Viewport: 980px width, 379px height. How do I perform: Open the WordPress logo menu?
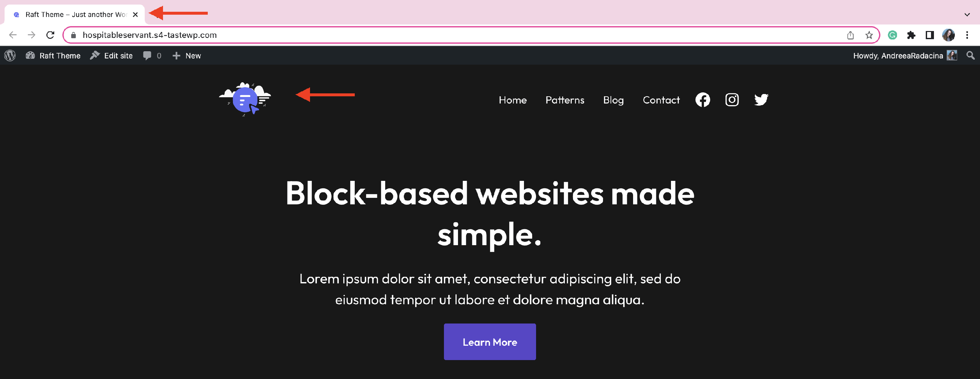(x=10, y=55)
